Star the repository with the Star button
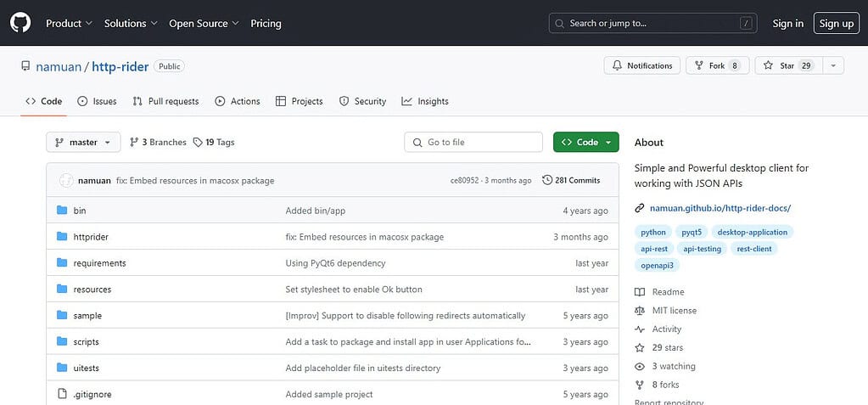The width and height of the screenshot is (868, 405). tap(789, 65)
